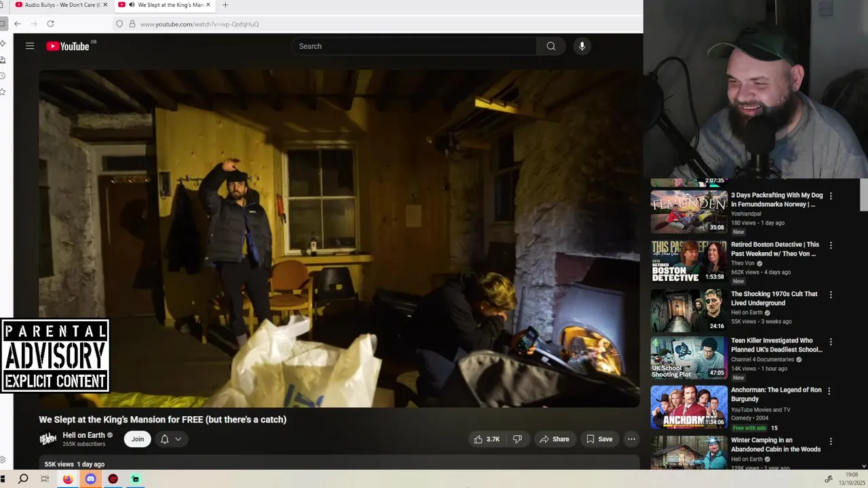Close the Audio Bullys tab
868x488 pixels.
pyautogui.click(x=106, y=5)
